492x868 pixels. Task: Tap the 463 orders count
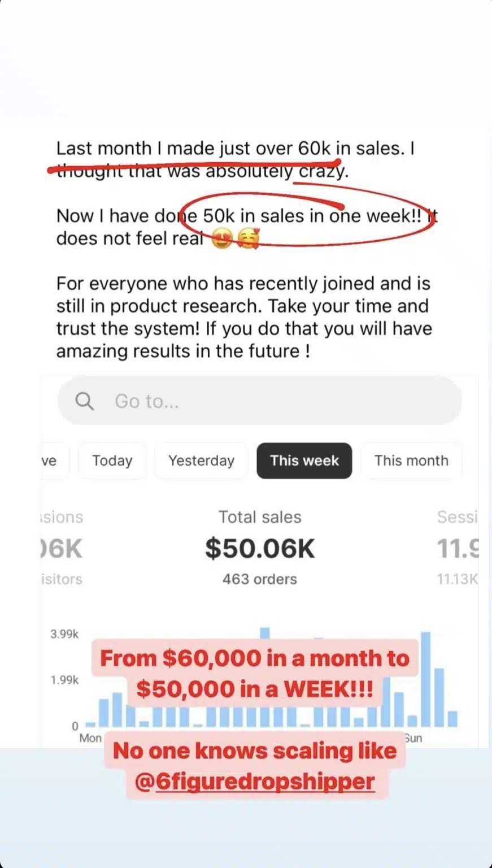(260, 579)
